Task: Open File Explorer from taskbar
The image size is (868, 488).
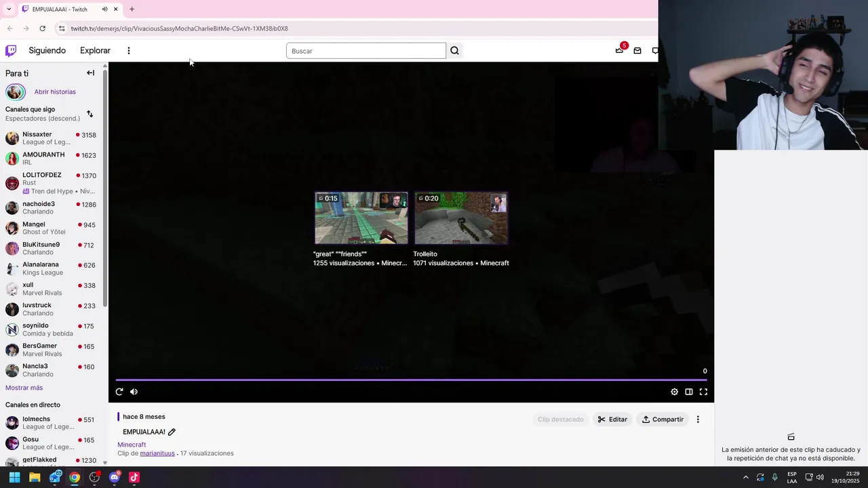Action: click(x=35, y=477)
